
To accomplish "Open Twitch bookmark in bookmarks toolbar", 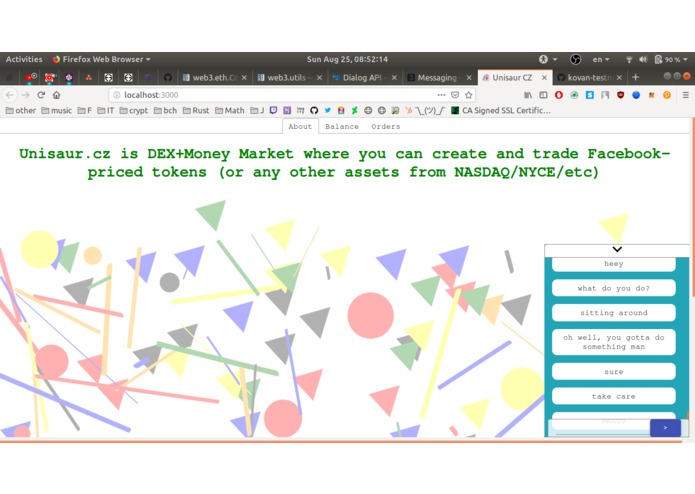I will click(273, 110).
